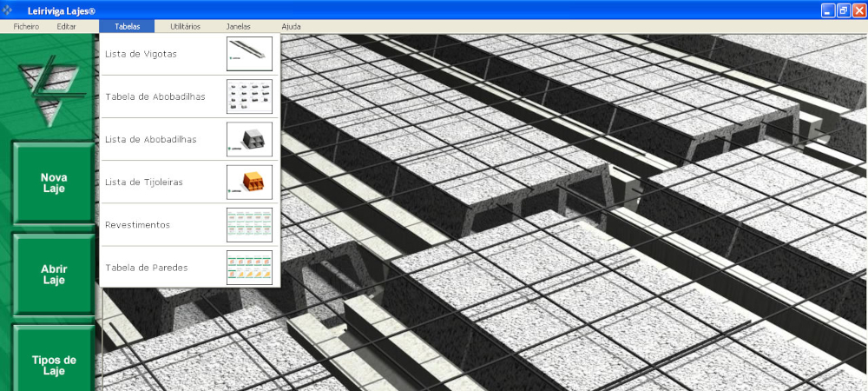Collapse the open Tabelas menu
868x391 pixels.
tap(127, 27)
